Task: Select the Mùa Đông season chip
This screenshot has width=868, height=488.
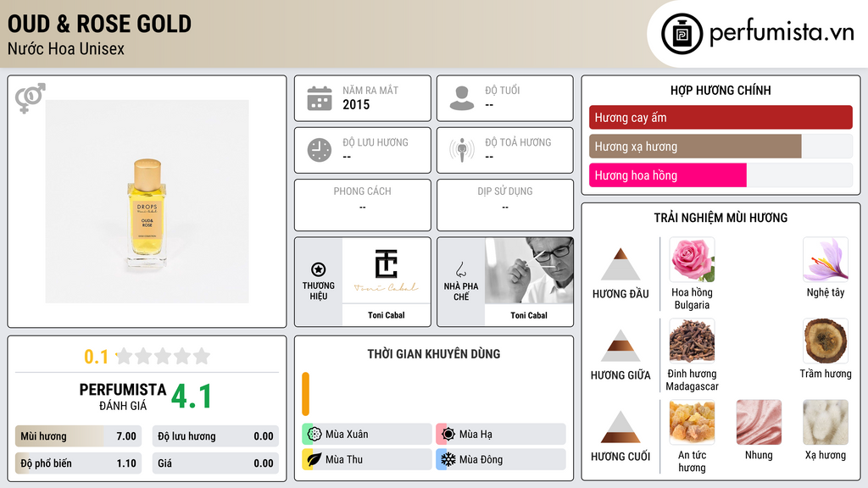Action: (501, 459)
